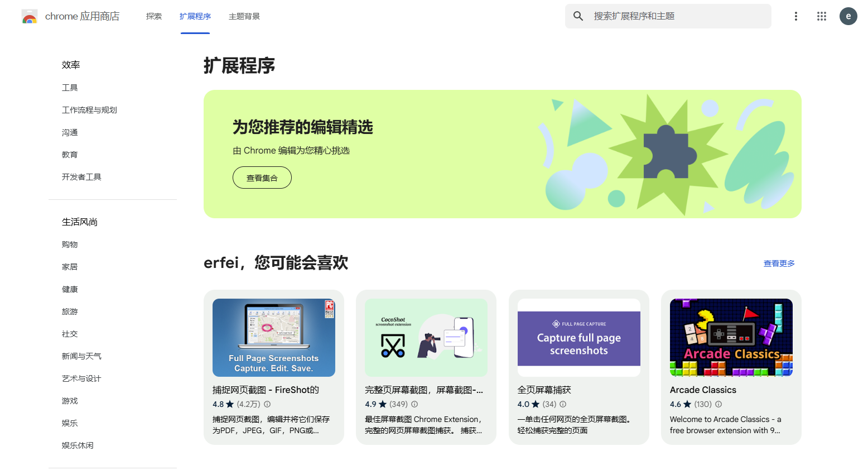The height and width of the screenshot is (470, 868).
Task: Select the 旅游 category
Action: click(70, 311)
